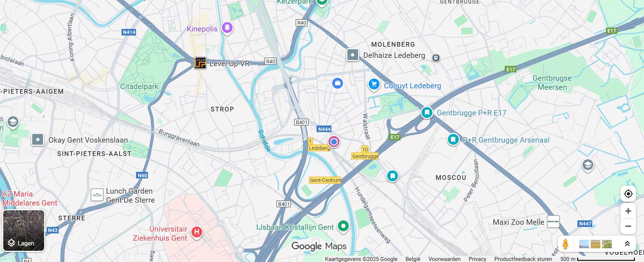The height and width of the screenshot is (262, 644).
Task: Zoom in with the plus button
Action: pos(628,211)
